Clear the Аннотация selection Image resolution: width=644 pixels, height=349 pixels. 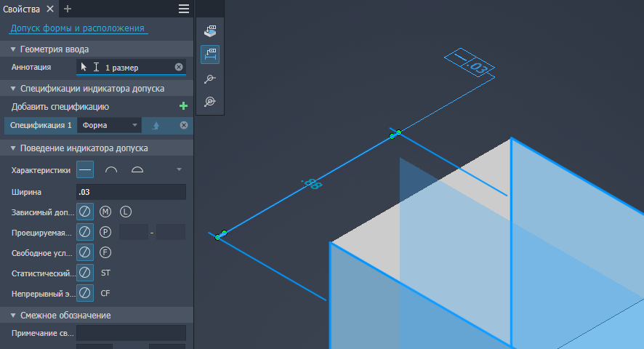point(179,67)
